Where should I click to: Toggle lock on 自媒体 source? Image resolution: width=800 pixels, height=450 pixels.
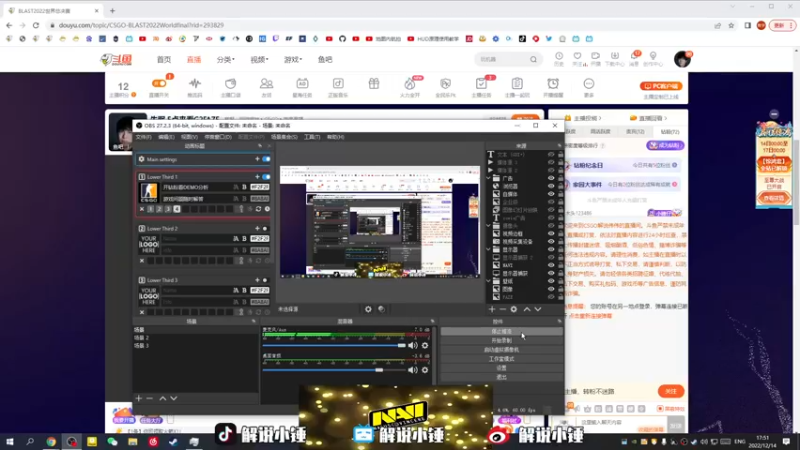point(561,194)
